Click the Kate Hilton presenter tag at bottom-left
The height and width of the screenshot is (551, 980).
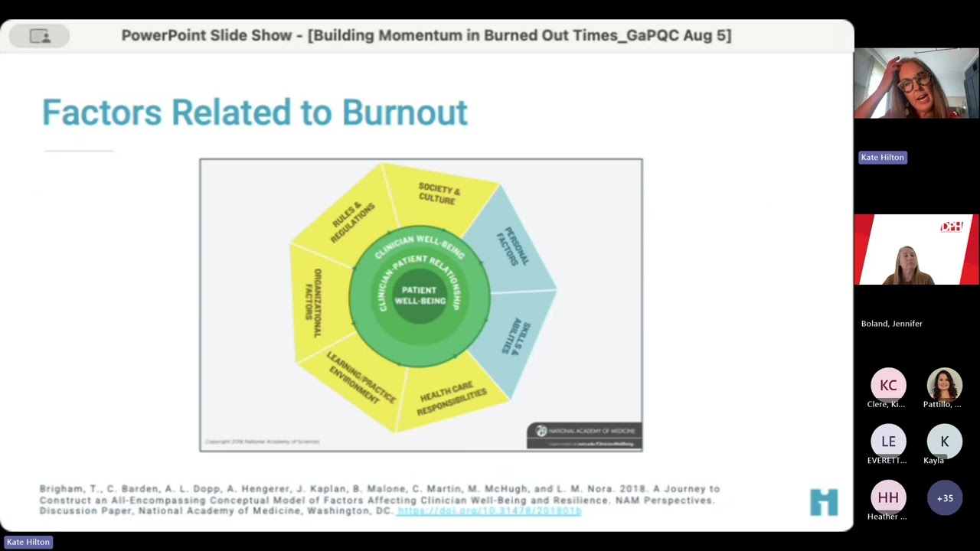(28, 542)
